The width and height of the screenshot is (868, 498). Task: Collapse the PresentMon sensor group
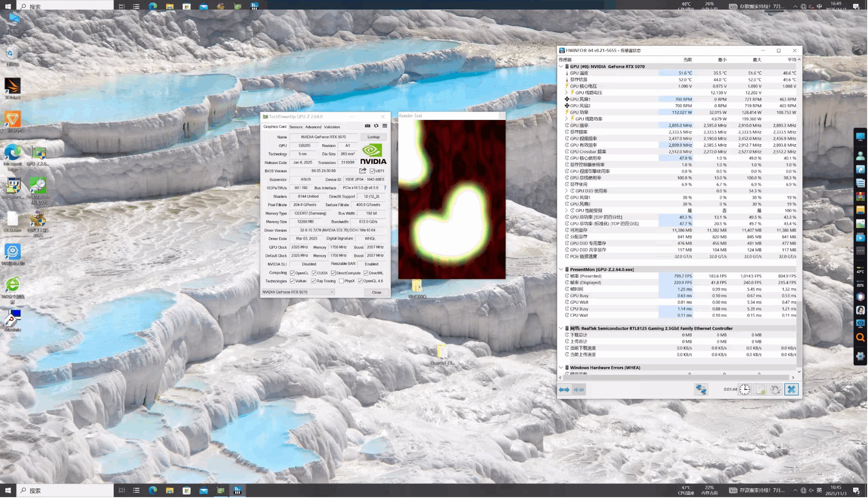coord(561,270)
